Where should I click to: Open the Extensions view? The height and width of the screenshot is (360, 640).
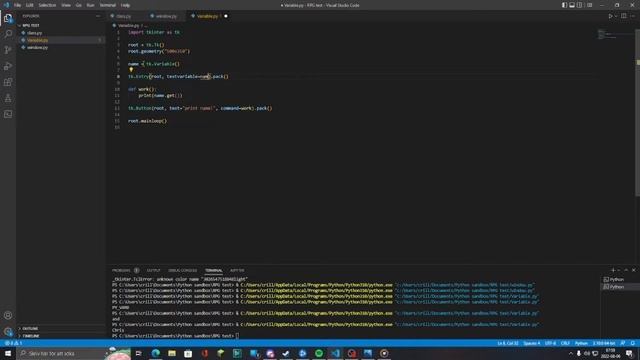pos(8,82)
